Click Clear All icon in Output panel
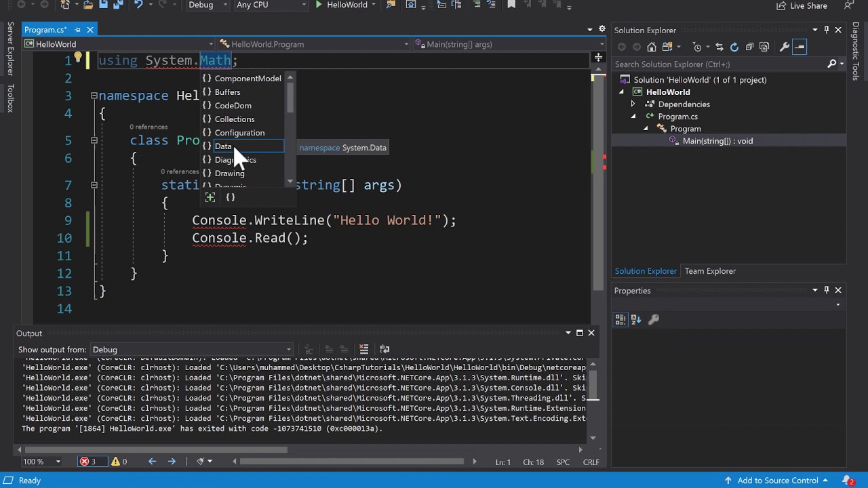The height and width of the screenshot is (488, 868). (x=363, y=349)
